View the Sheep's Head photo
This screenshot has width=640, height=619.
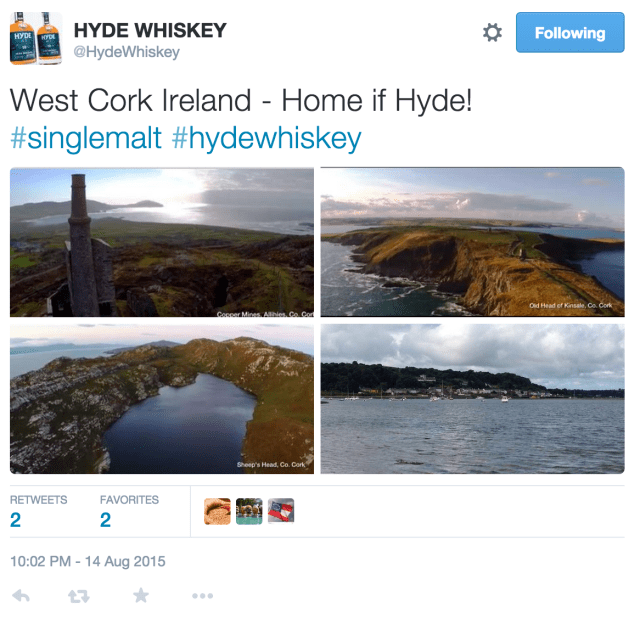pyautogui.click(x=162, y=399)
